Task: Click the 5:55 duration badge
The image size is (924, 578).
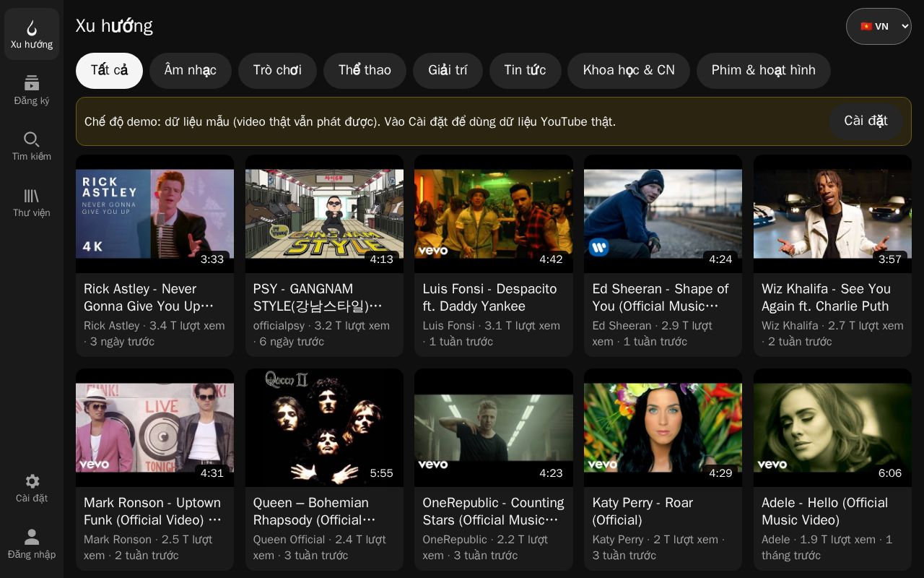Action: (x=381, y=473)
